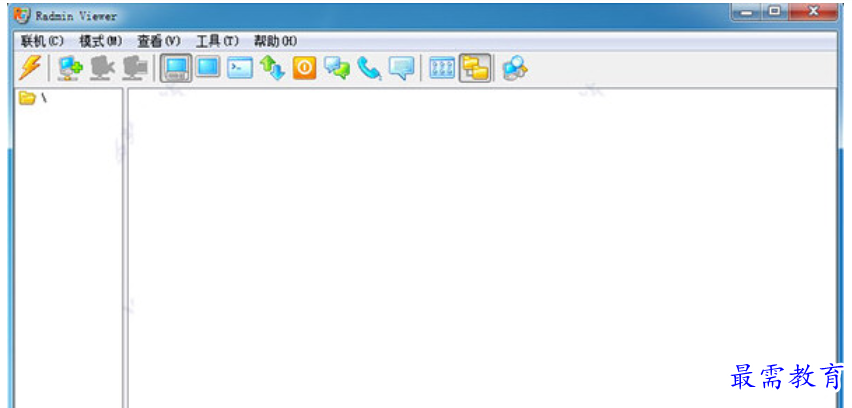This screenshot has height=408, width=852.
Task: Switch to thumbnails view icon
Action: pos(442,68)
